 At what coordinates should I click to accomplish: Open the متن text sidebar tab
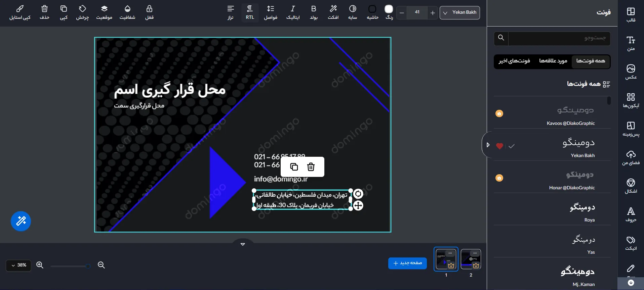coord(631,43)
